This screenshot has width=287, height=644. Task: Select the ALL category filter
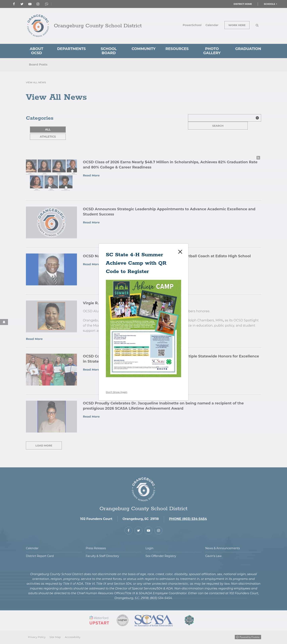[48, 129]
